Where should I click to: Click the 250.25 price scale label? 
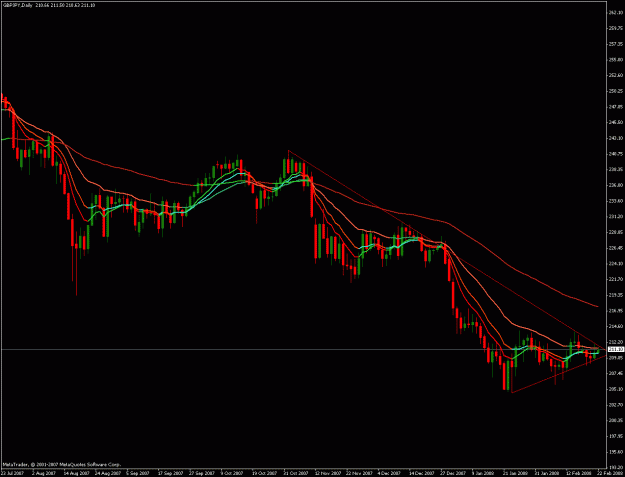[616, 91]
